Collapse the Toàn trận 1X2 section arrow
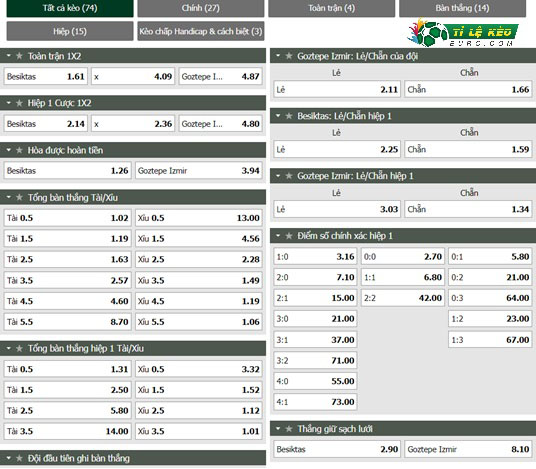This screenshot has width=536, height=469. (x=9, y=56)
